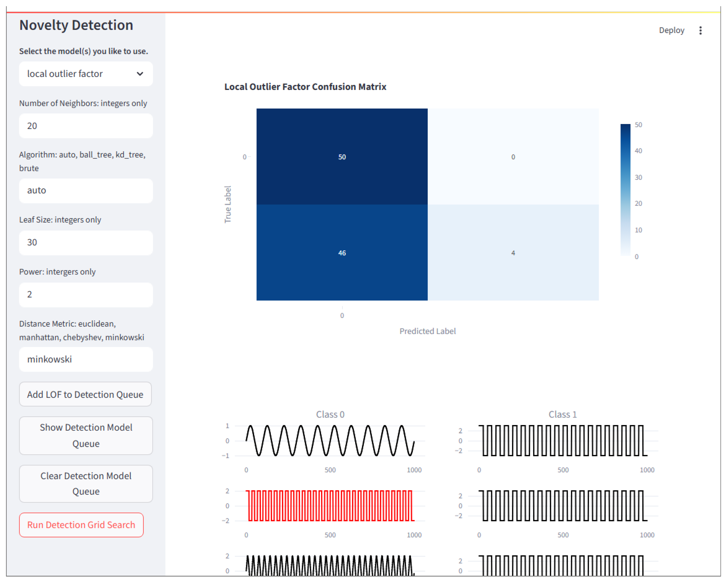728x581 pixels.
Task: Focus the Number of Neighbors field
Action: (86, 126)
